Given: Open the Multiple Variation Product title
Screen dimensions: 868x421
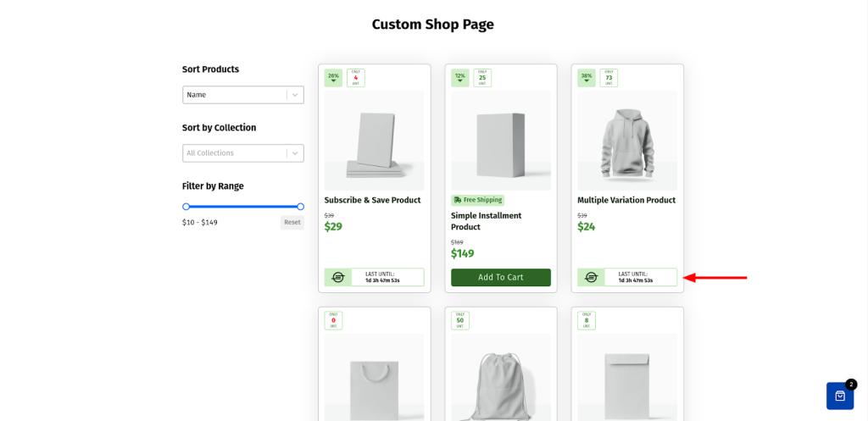Looking at the screenshot, I should coord(626,201).
